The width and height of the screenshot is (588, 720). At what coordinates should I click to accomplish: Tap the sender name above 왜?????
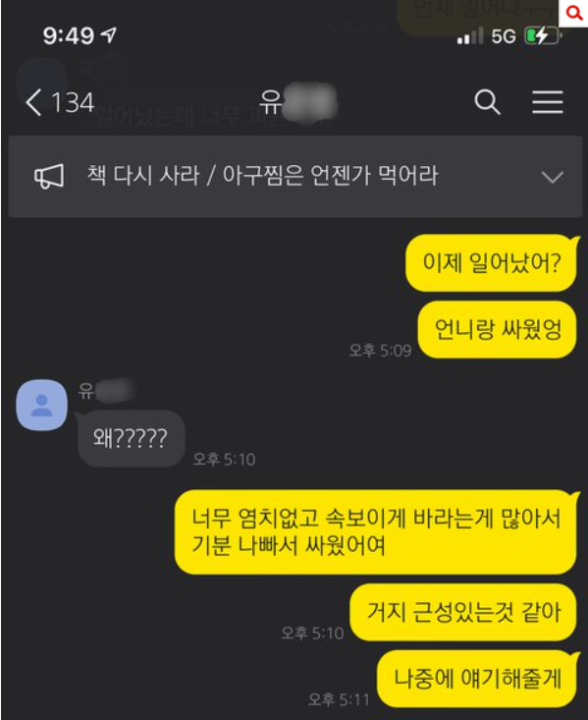106,390
